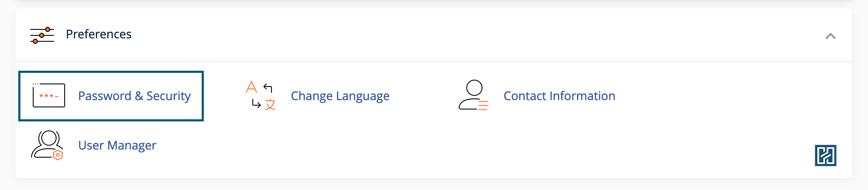The image size is (868, 190).
Task: Click the person silhouette in the Contact Information icon
Action: click(x=471, y=95)
